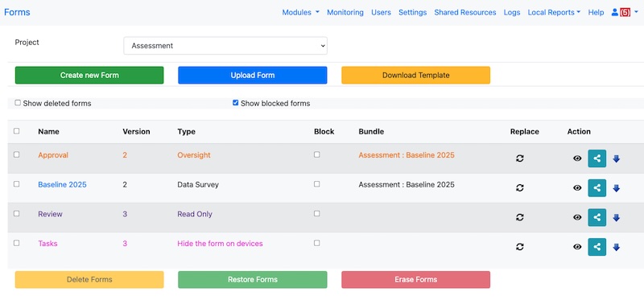Check the Block checkbox for Review

click(316, 214)
